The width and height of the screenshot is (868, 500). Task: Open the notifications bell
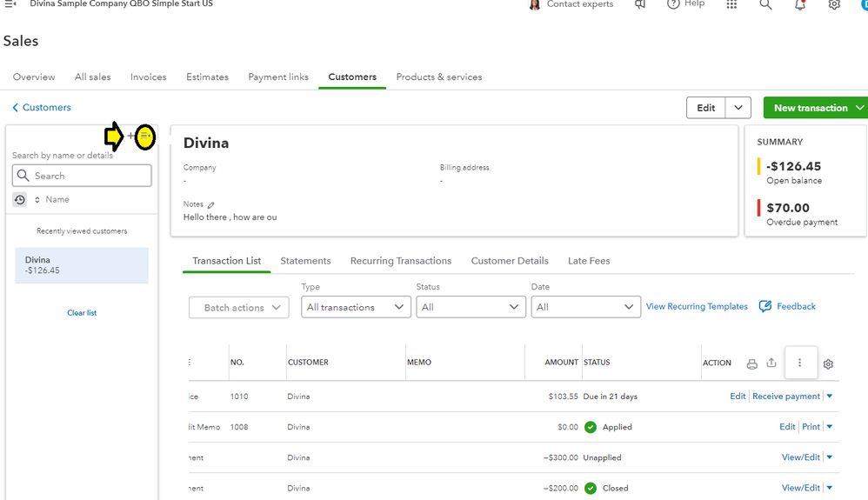tap(800, 4)
